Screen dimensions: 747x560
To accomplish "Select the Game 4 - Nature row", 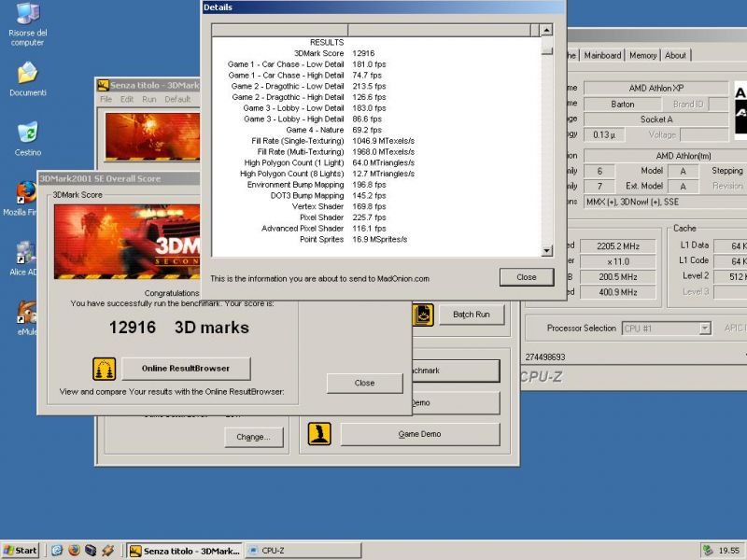I will [376, 130].
